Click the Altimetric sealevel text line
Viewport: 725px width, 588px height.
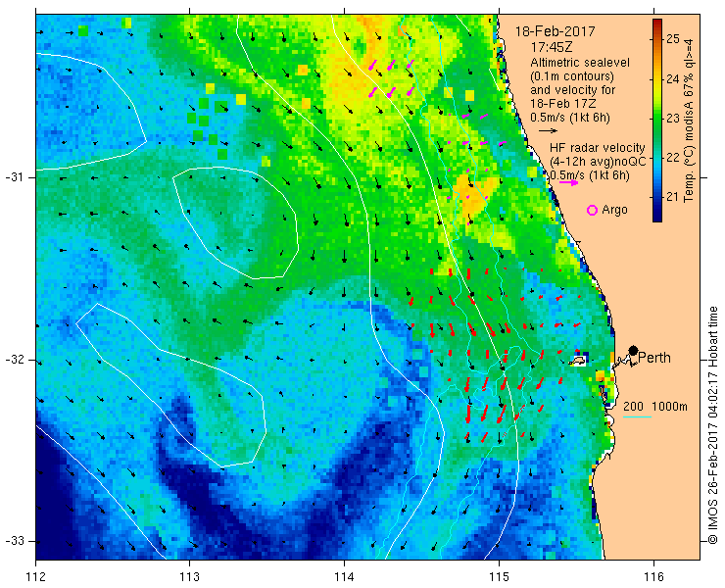(580, 63)
